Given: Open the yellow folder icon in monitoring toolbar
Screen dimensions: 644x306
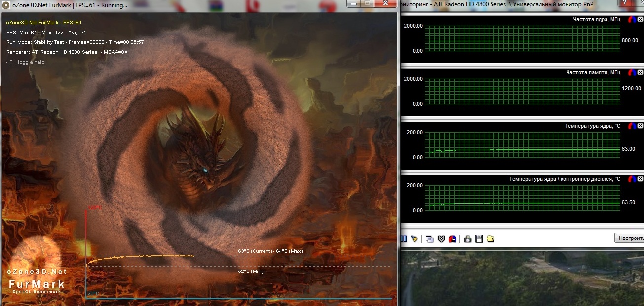Looking at the screenshot, I should pyautogui.click(x=490, y=239).
